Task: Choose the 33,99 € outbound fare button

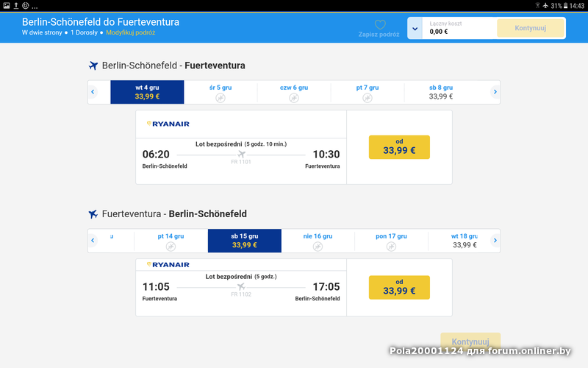Action: [399, 147]
